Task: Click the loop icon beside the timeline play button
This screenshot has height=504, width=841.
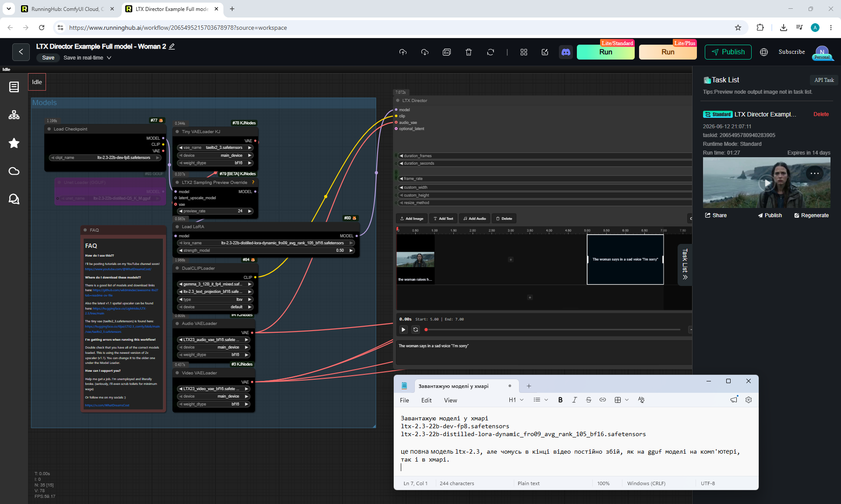Action: pyautogui.click(x=416, y=330)
